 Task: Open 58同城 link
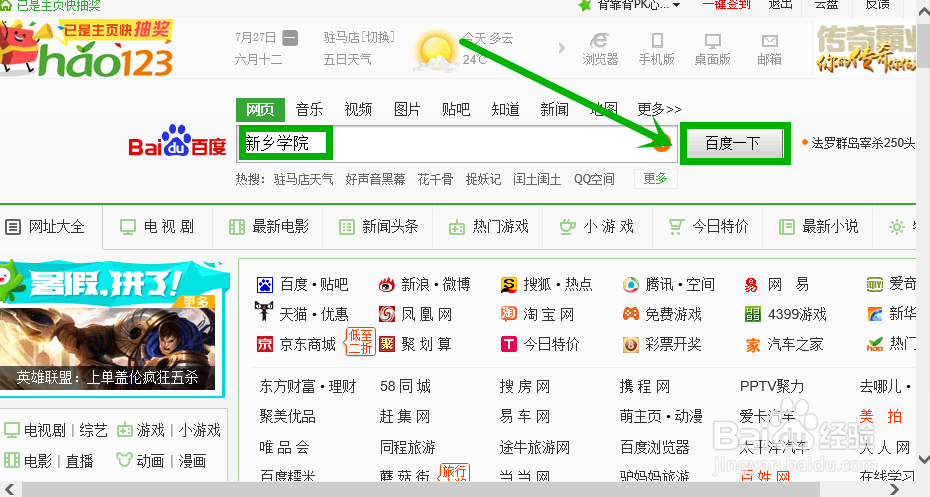(405, 387)
